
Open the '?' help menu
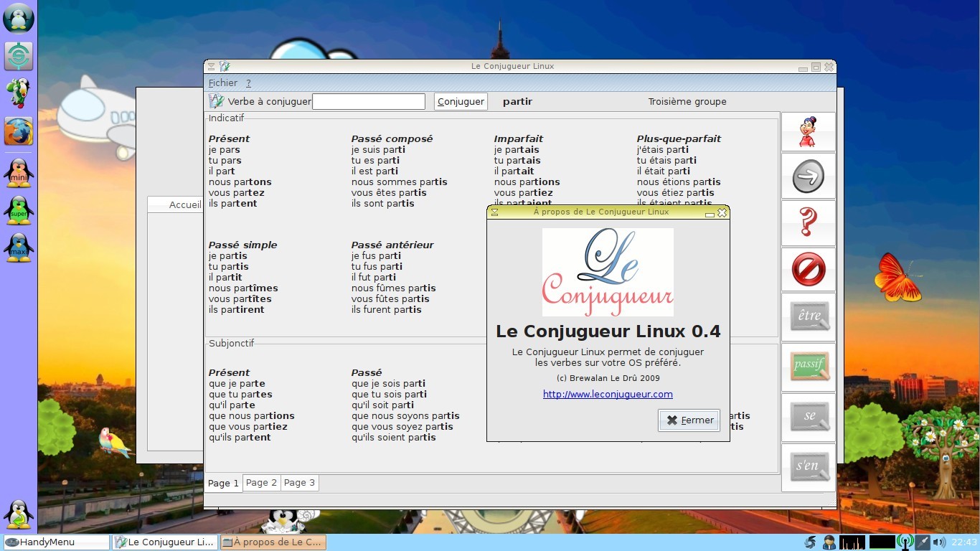point(248,83)
